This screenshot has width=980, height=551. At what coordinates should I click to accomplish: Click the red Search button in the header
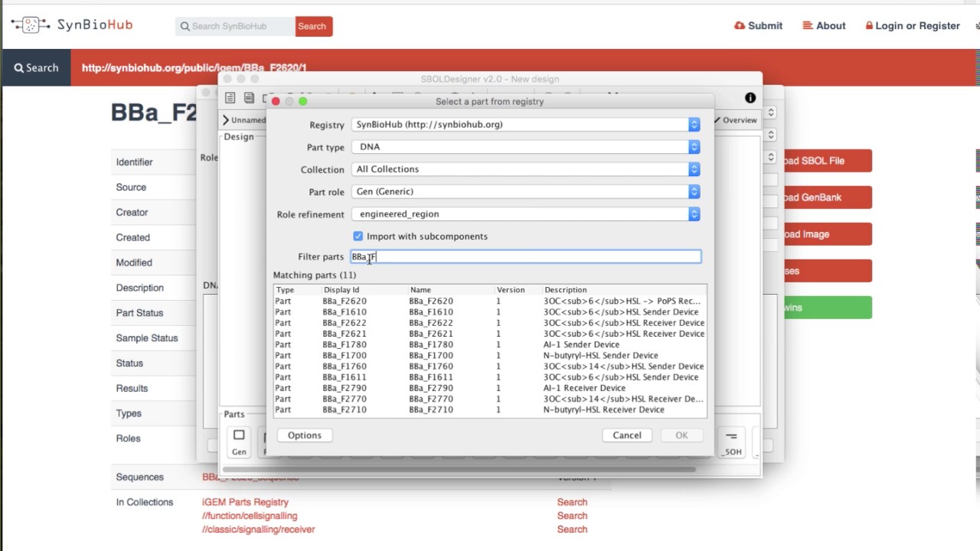coord(313,26)
